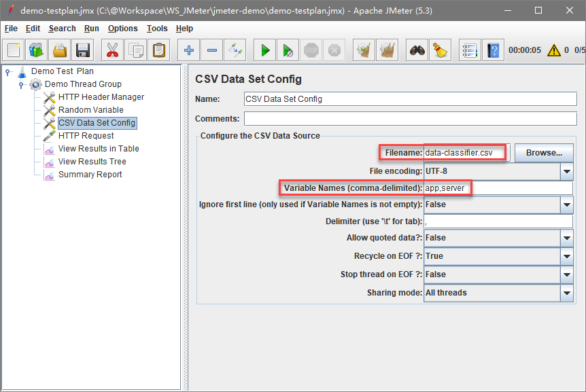The image size is (586, 392).
Task: Open Ignore first line dropdown
Action: click(x=566, y=204)
